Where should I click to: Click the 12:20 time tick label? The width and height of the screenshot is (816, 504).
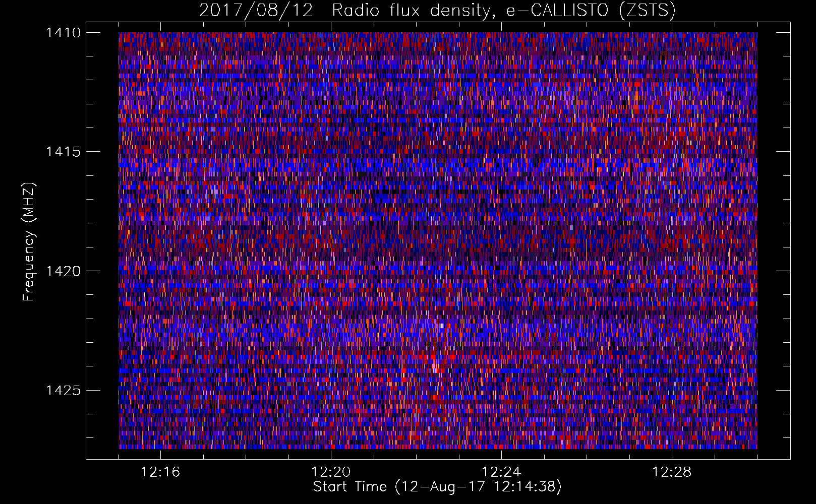coord(331,472)
